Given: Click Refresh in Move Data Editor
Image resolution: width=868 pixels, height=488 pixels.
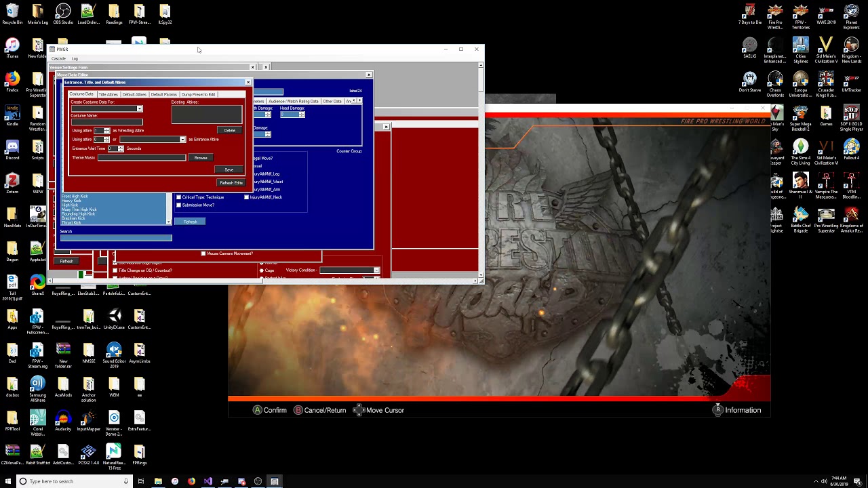Looking at the screenshot, I should [x=190, y=222].
